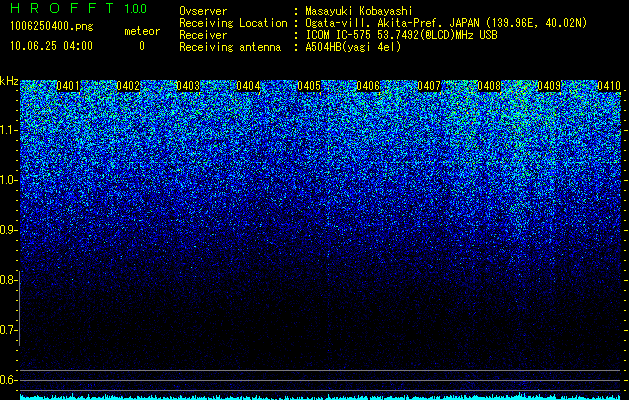This screenshot has width=629, height=400.
Task: Click the 0.9 frequency axis label
Action: [x=8, y=230]
